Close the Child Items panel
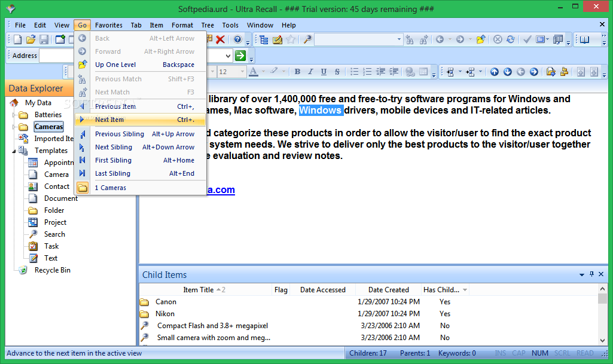 pyautogui.click(x=601, y=274)
